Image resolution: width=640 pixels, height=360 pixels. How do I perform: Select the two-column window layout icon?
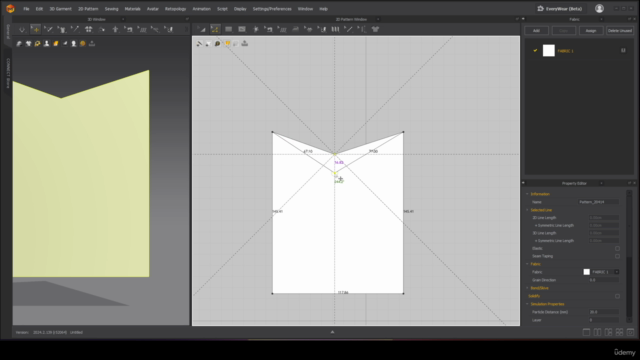[x=598, y=332]
